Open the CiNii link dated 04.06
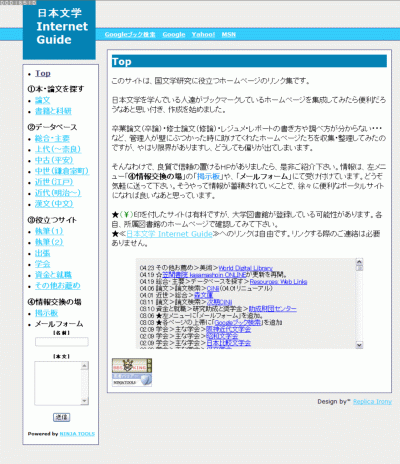Screen dimensions: 400x464 pos(213,289)
